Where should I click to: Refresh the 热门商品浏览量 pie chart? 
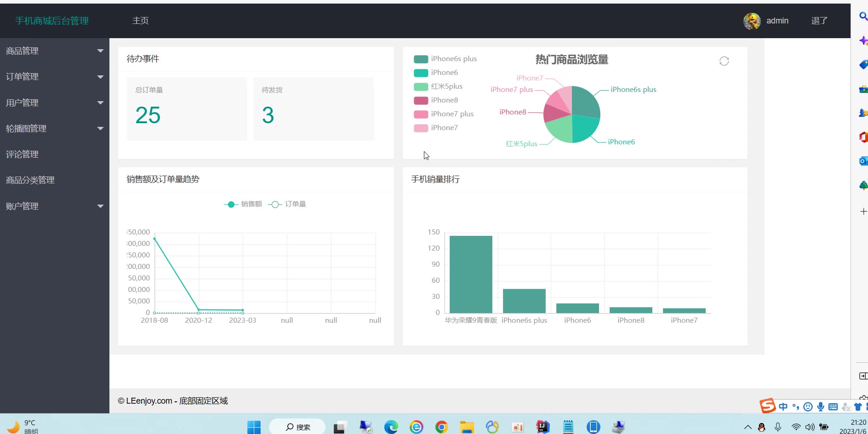pos(724,61)
